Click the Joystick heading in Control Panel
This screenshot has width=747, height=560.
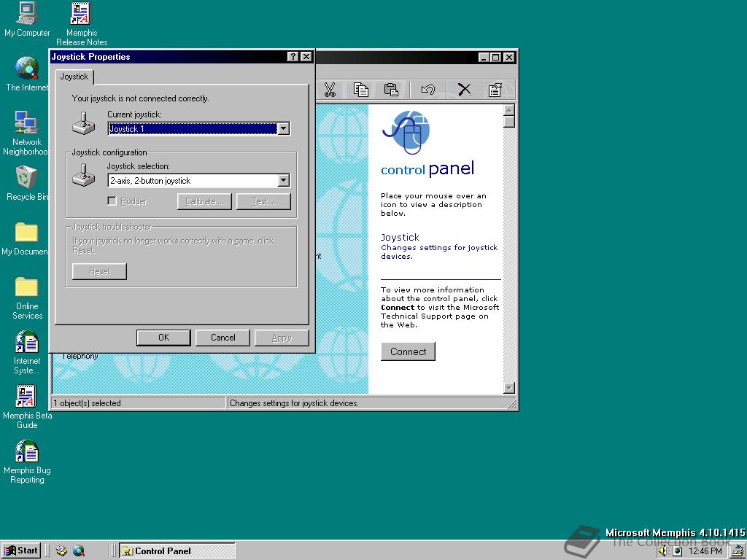400,237
